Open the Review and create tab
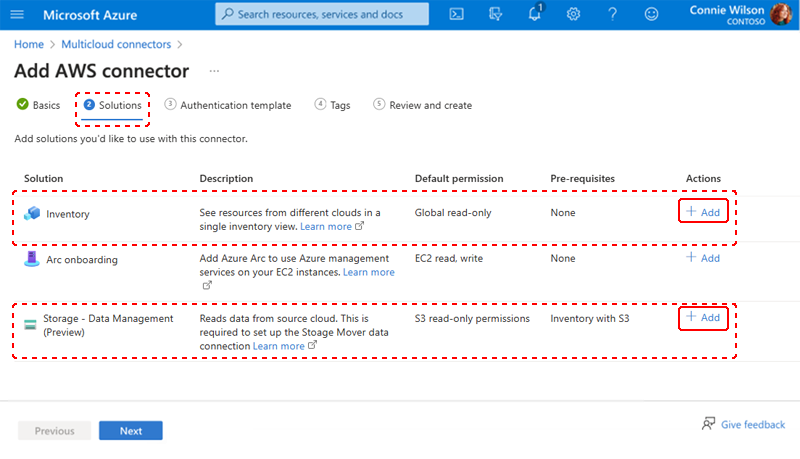 pos(422,105)
